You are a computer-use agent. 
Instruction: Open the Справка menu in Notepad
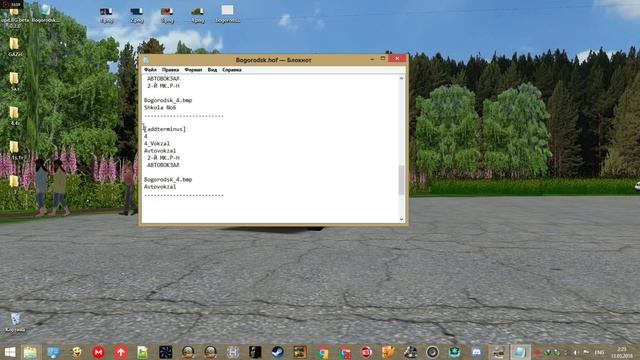(232, 70)
